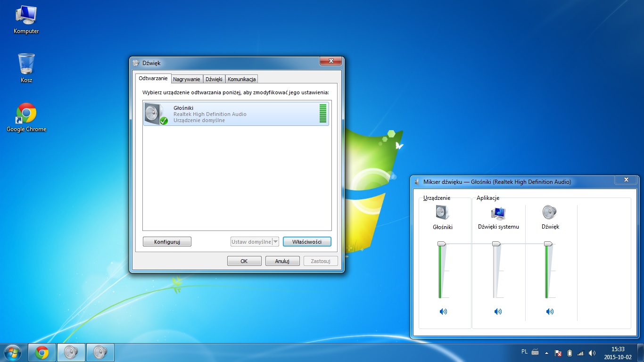Select the Google Chrome desktop shortcut
This screenshot has width=644, height=362.
[26, 117]
